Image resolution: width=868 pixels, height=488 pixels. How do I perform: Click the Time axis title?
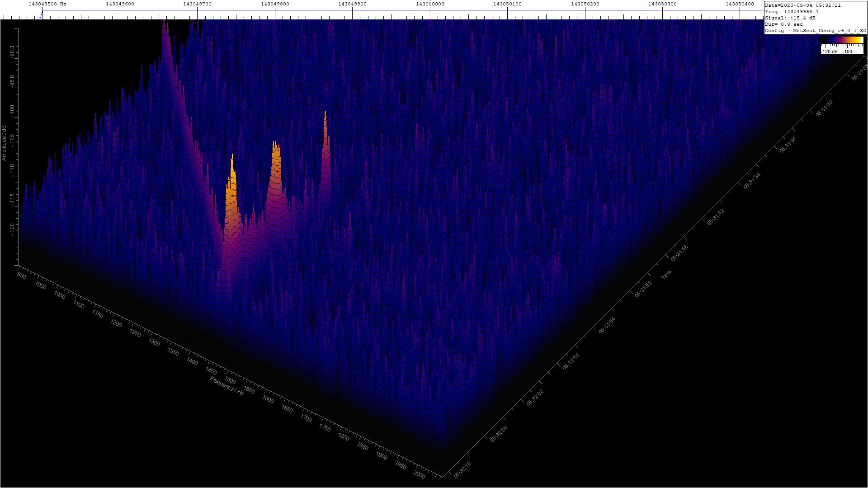tap(666, 275)
